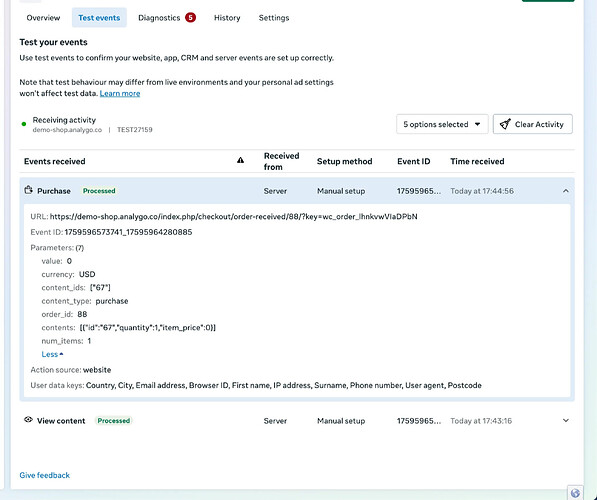This screenshot has height=500, width=597.
Task: Click the Processed badge on View content
Action: [113, 420]
